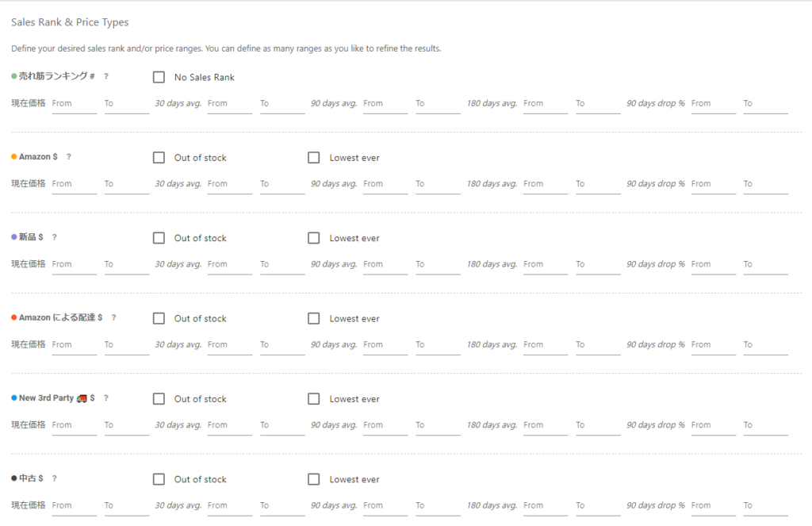Click the question mark next to New 3rd Party $
The height and width of the screenshot is (526, 812).
(x=105, y=398)
